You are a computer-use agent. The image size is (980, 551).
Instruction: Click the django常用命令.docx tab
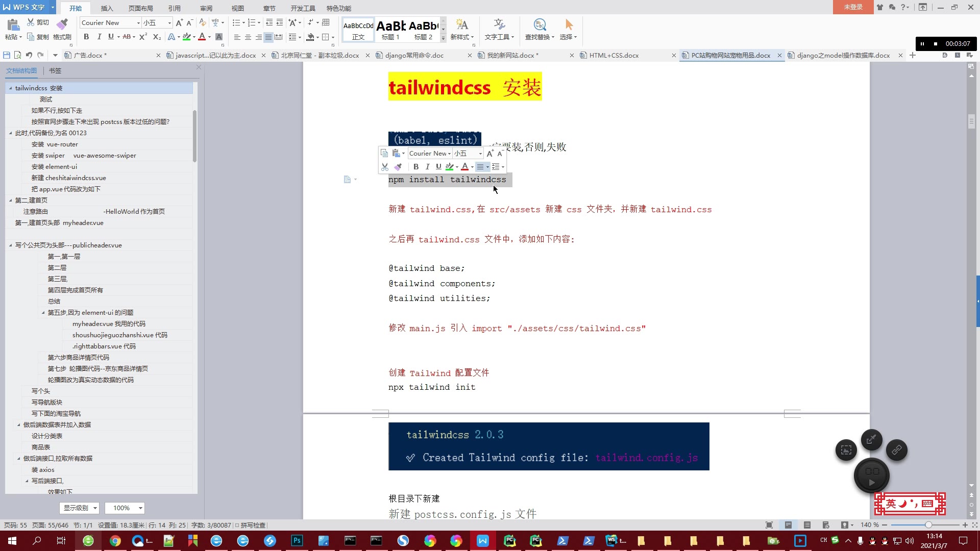pyautogui.click(x=413, y=55)
